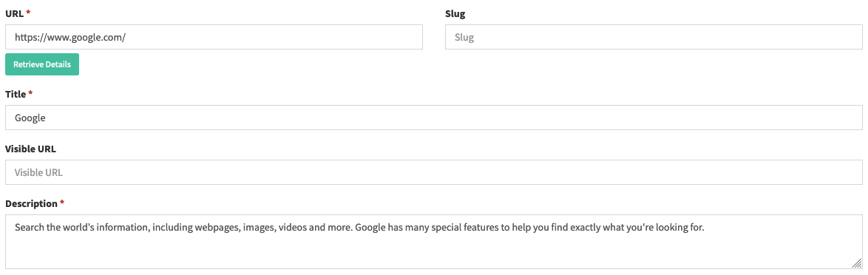Click the Slug field label
868x275 pixels.
point(455,13)
